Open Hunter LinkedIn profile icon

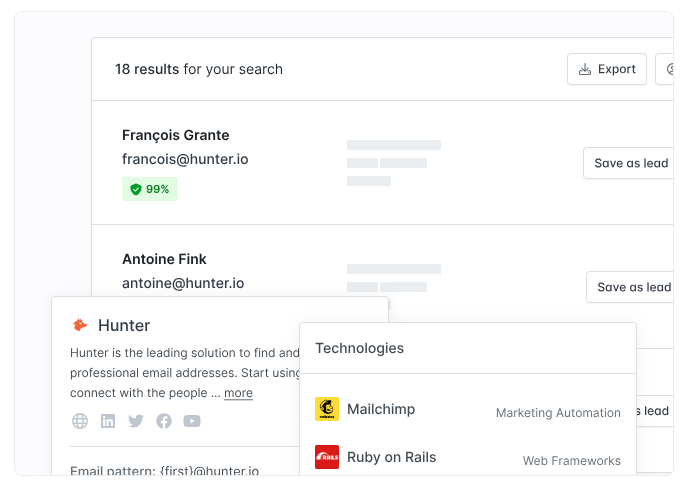[108, 421]
